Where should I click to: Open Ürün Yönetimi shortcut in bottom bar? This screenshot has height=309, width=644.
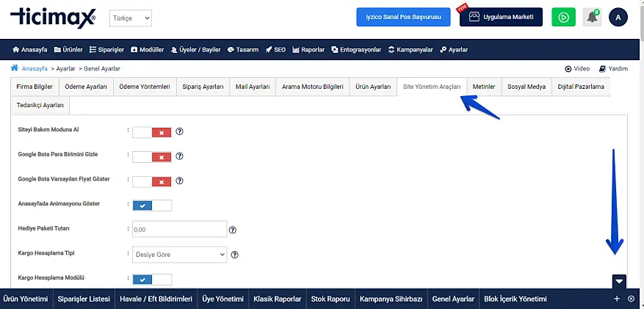pyautogui.click(x=26, y=299)
